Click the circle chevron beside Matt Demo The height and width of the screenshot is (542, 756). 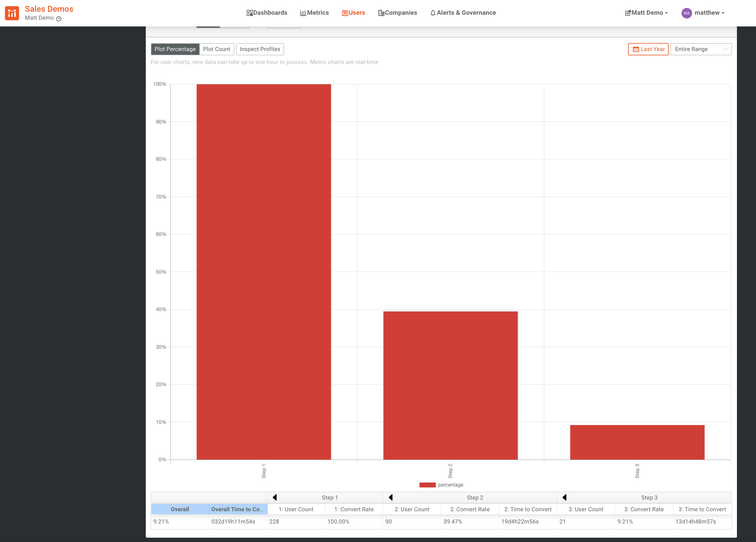point(59,19)
